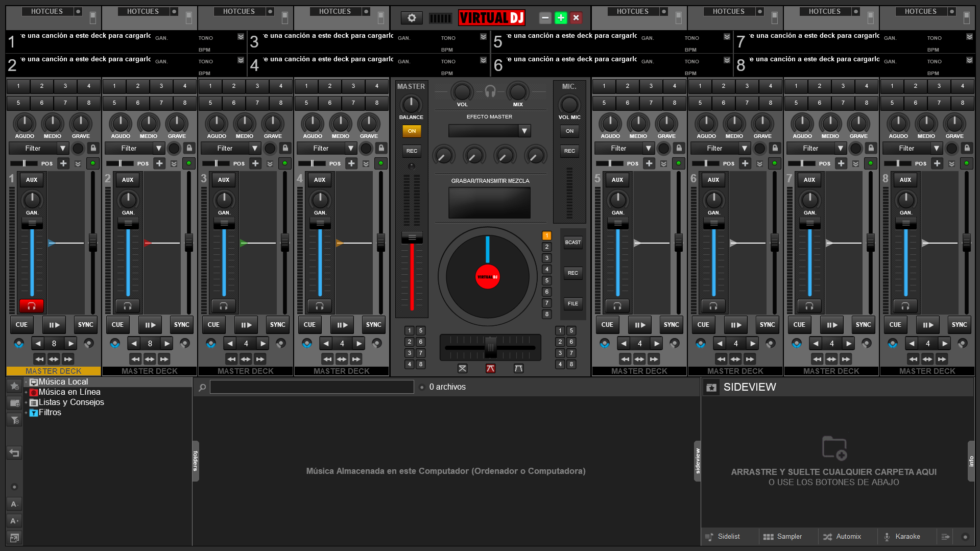
Task: Click the sideview options icon beside Karaoke
Action: click(x=946, y=537)
